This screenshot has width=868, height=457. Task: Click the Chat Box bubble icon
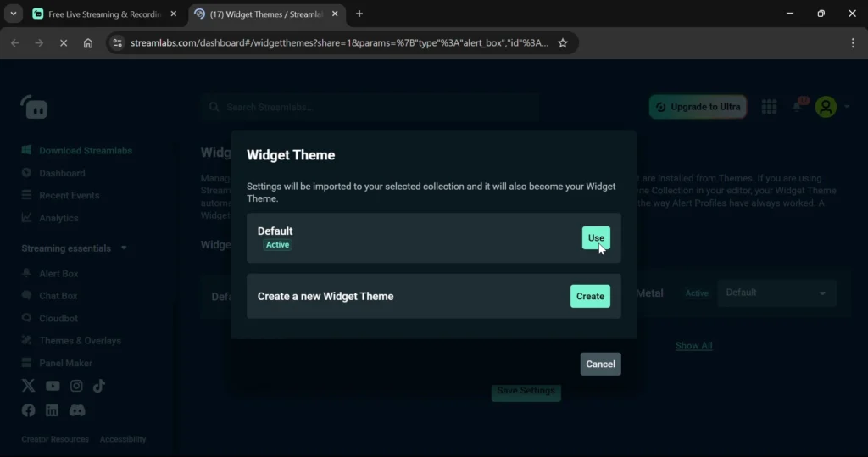(26, 295)
